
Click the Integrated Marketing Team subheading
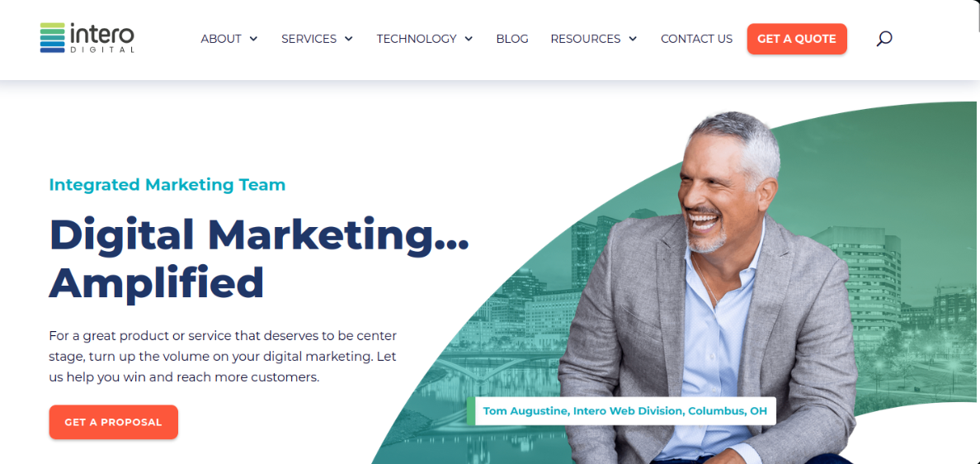coord(167,184)
